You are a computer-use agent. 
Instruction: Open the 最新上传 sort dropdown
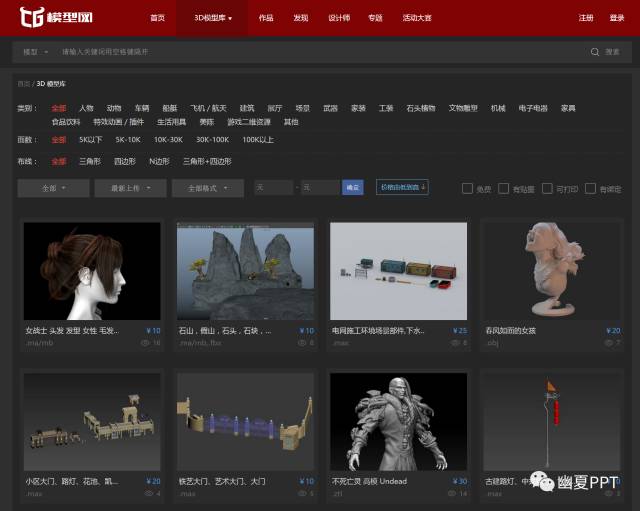coord(130,188)
